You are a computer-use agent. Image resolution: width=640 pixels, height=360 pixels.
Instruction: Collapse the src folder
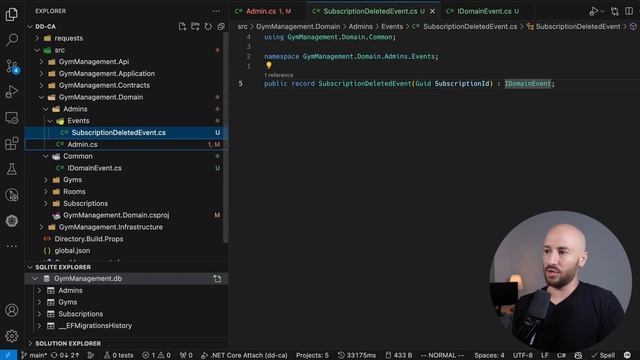click(37, 50)
